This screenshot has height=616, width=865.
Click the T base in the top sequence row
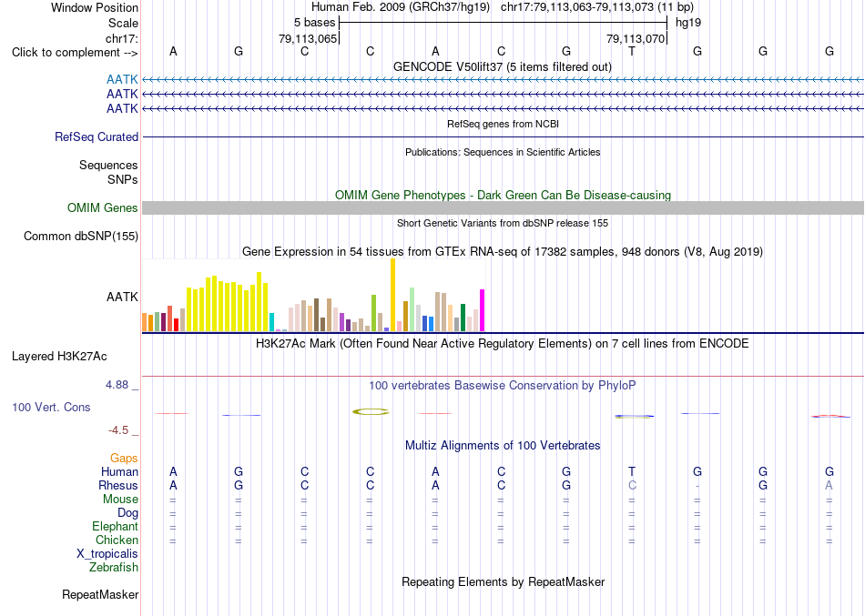[632, 51]
